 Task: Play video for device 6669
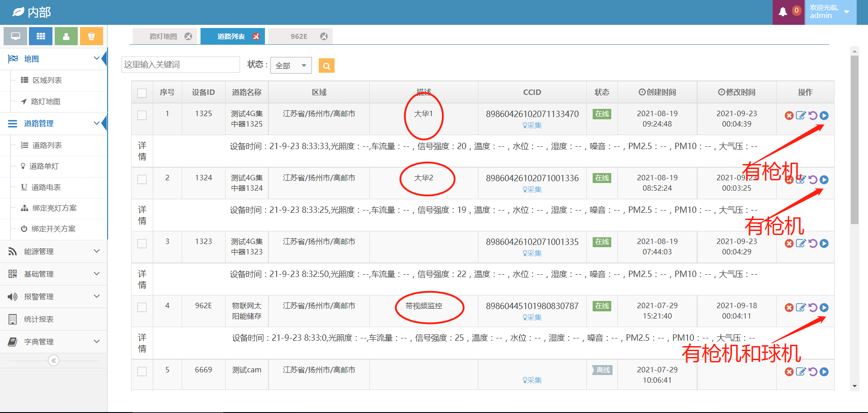824,372
